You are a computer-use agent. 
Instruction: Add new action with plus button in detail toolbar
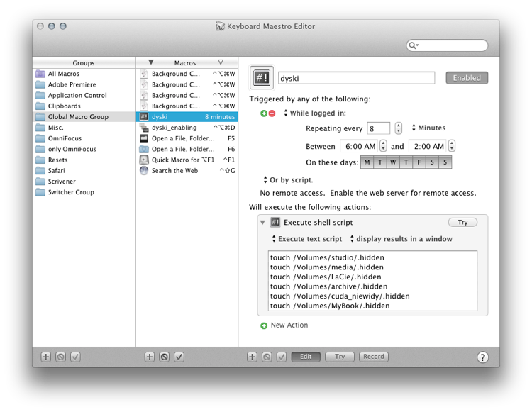252,357
